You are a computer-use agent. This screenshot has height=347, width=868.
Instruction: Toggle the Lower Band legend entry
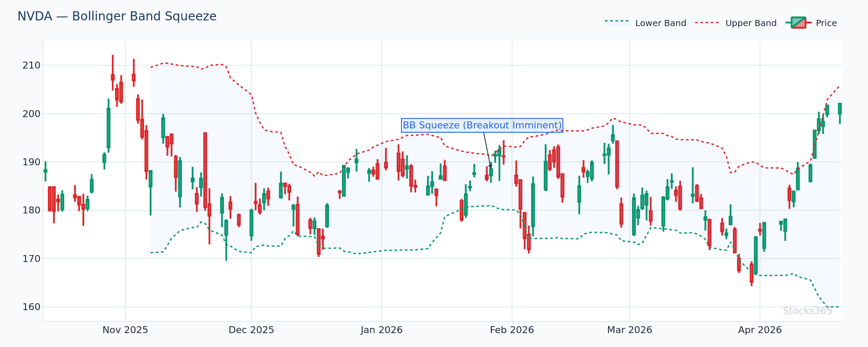tap(645, 23)
